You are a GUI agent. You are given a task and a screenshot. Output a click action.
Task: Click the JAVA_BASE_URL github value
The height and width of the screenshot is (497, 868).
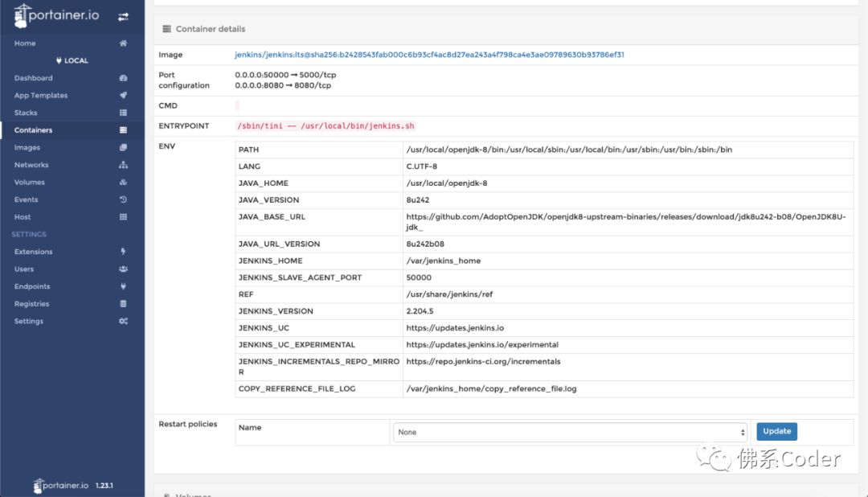(626, 222)
